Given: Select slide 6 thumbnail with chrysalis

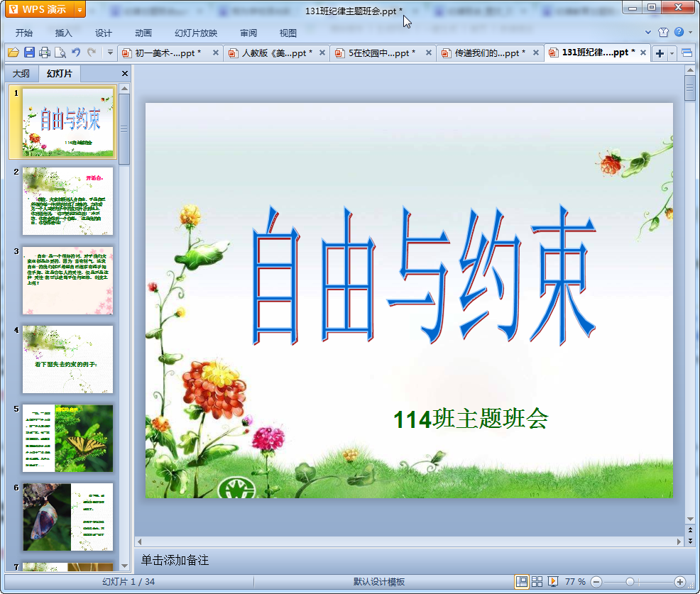Looking at the screenshot, I should click(67, 517).
